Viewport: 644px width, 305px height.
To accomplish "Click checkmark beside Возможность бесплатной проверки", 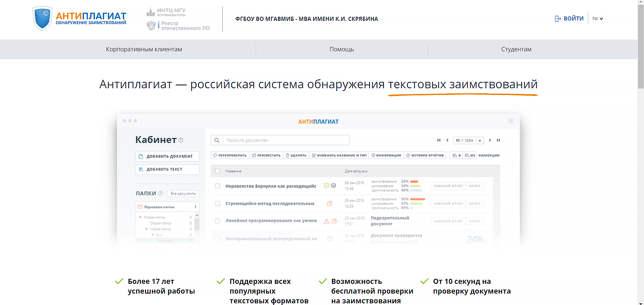I will coord(323,281).
